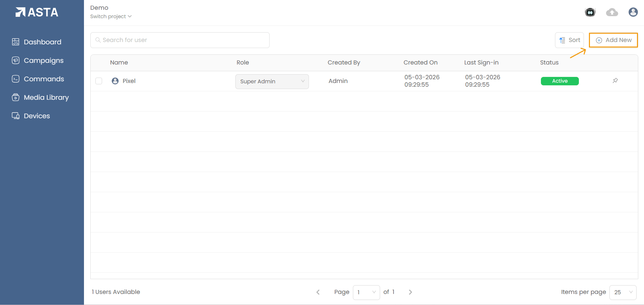Click the Search for user field
Image resolution: width=644 pixels, height=305 pixels.
tap(180, 40)
